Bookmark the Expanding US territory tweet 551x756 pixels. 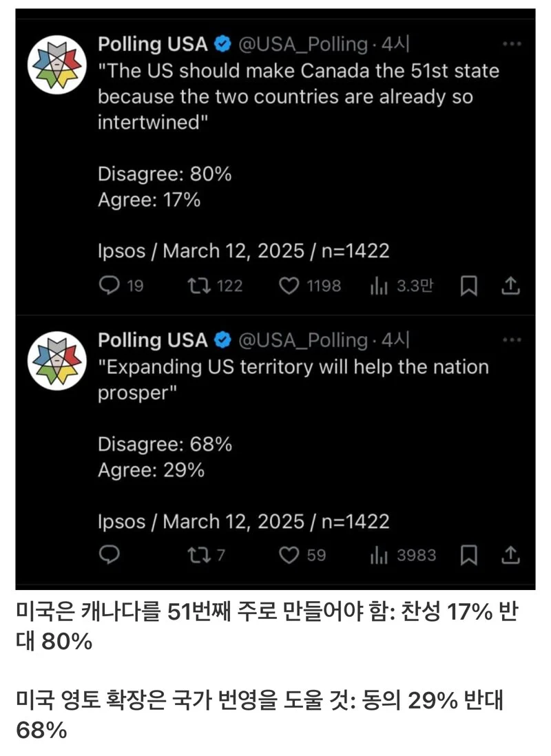(x=469, y=554)
